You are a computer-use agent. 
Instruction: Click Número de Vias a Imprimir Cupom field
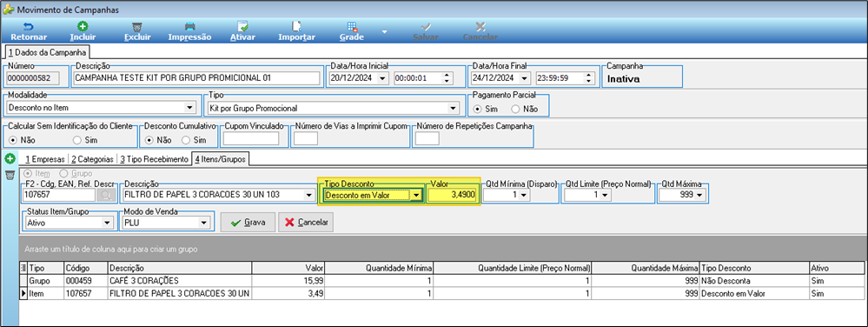tap(306, 139)
